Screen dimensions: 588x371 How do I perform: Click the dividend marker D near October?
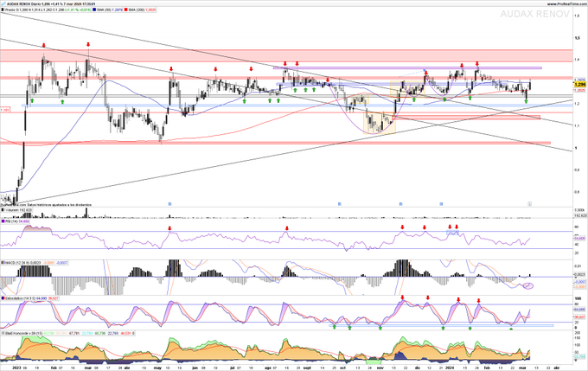(x=339, y=204)
